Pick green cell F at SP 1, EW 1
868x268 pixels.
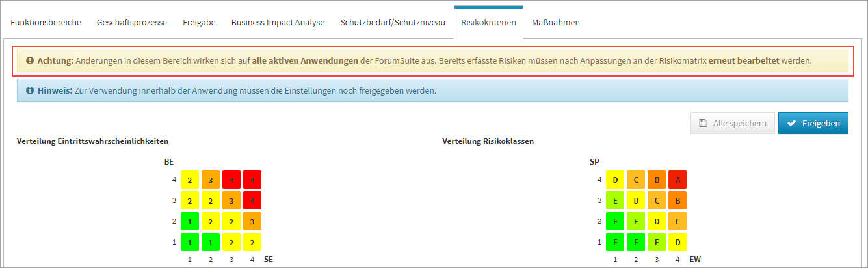(x=615, y=242)
